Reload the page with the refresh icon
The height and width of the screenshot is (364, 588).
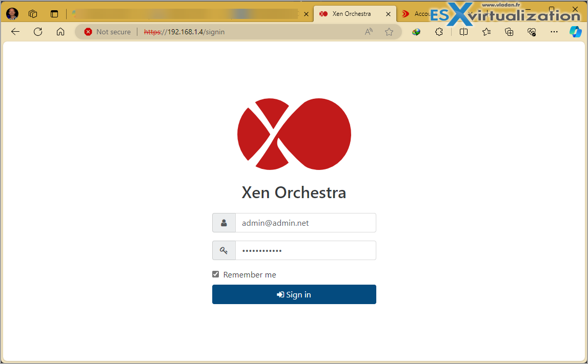click(38, 32)
